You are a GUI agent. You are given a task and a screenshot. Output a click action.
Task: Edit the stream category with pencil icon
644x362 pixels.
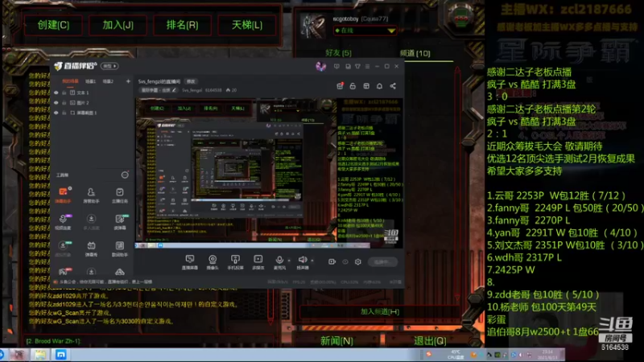174,90
